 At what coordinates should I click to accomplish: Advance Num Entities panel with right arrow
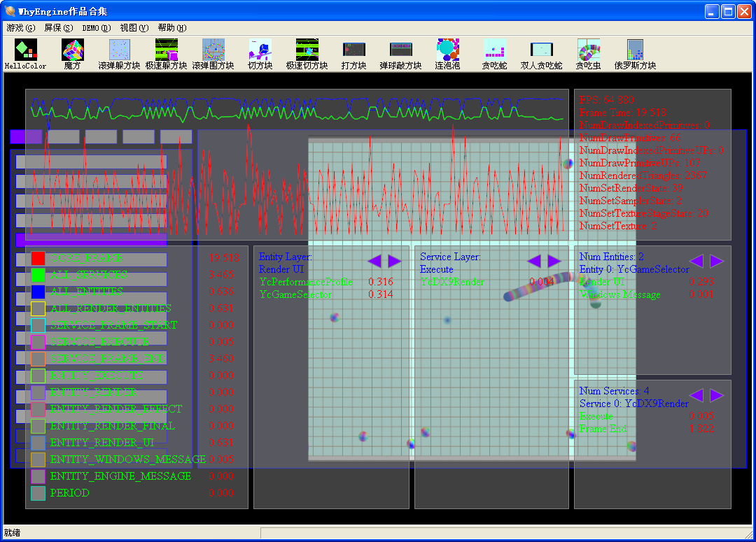717,261
